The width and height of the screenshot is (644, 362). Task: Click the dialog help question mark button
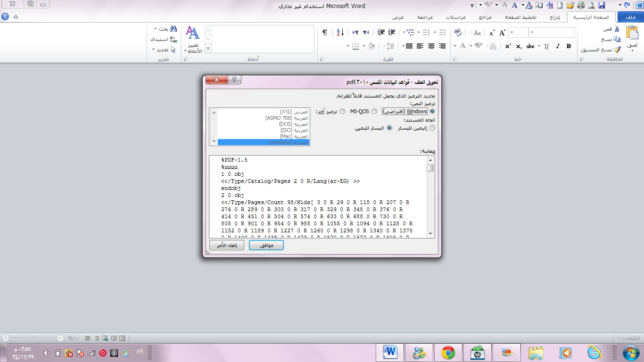(x=234, y=80)
